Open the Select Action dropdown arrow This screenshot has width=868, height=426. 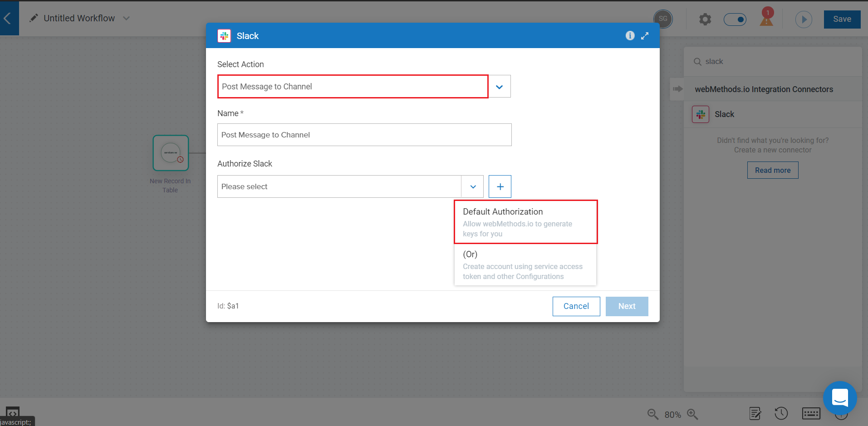[500, 87]
